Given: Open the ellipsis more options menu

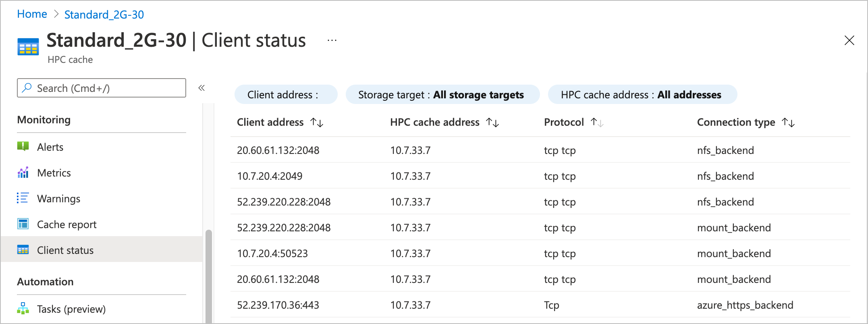Looking at the screenshot, I should (332, 40).
